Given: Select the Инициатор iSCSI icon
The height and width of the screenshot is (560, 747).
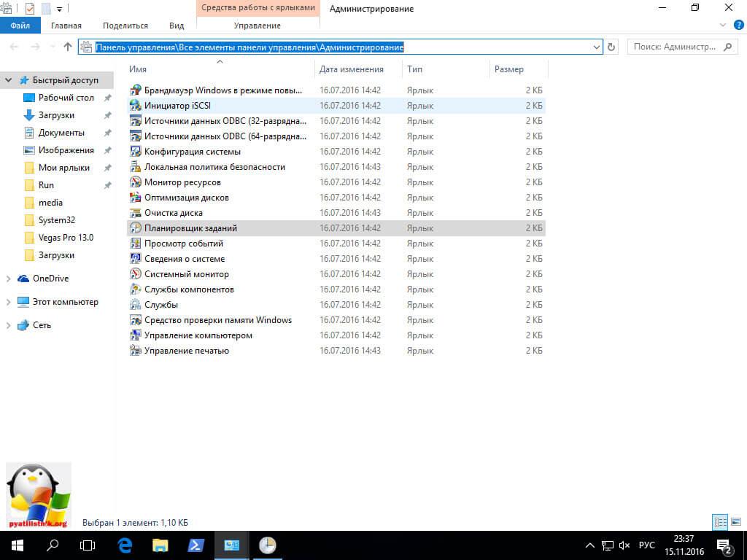Looking at the screenshot, I should (x=136, y=105).
